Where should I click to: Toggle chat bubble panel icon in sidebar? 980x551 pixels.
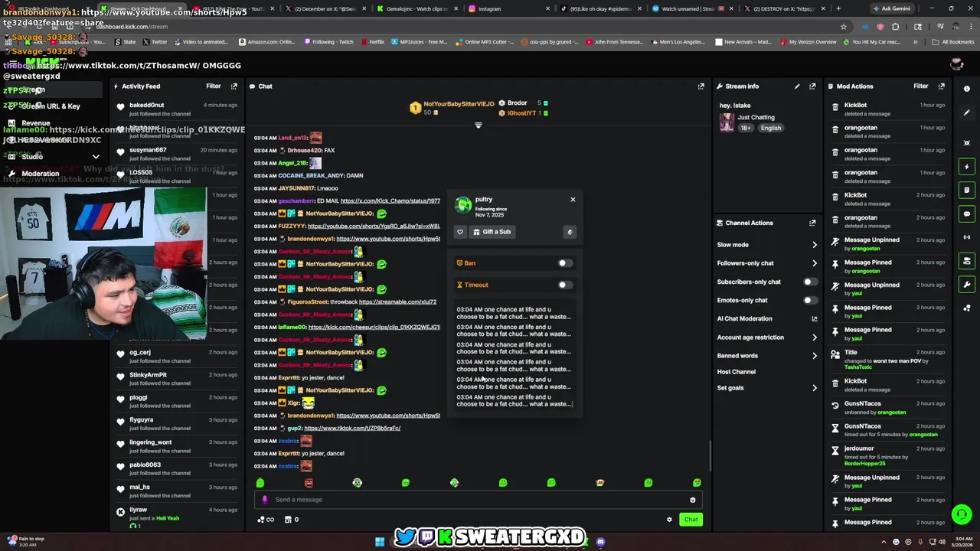pos(967,214)
